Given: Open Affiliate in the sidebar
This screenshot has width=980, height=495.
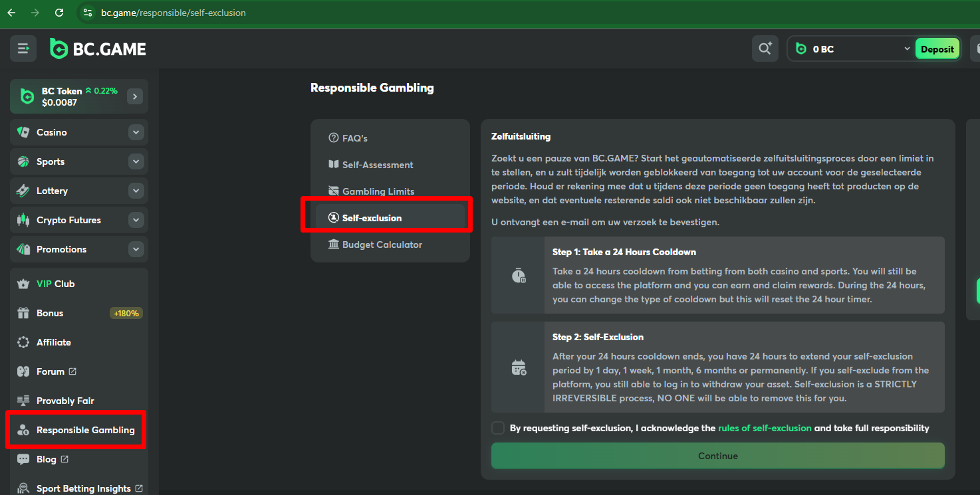Looking at the screenshot, I should pos(53,342).
